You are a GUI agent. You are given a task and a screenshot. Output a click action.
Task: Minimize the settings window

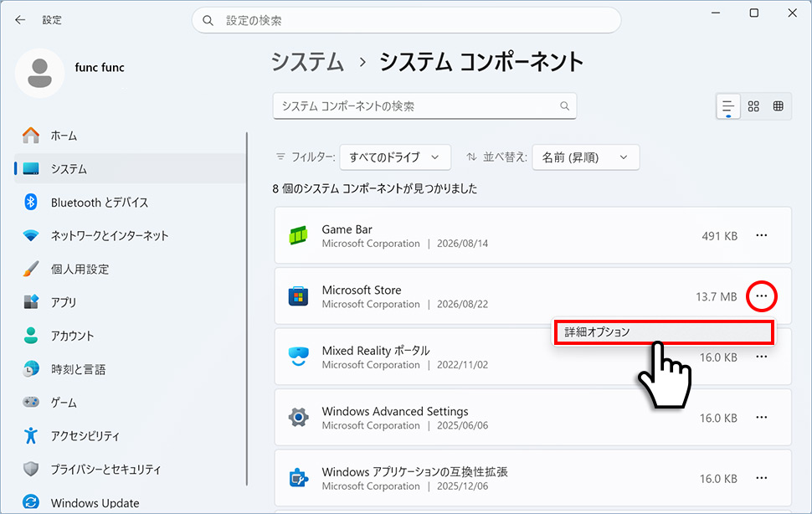click(x=716, y=13)
